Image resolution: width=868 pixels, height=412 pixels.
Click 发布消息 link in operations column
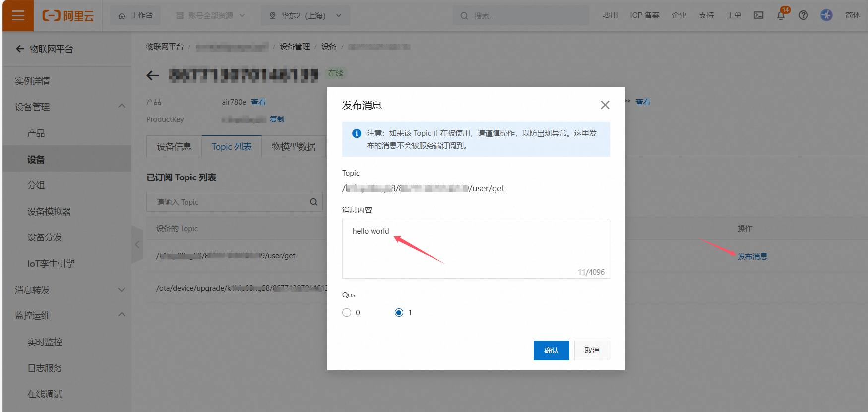tap(752, 256)
